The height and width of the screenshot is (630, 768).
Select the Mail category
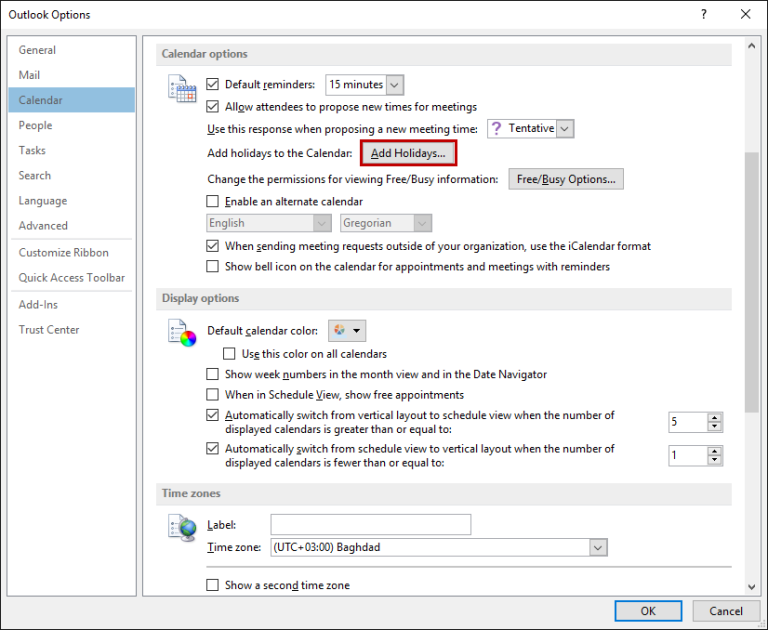[72, 75]
